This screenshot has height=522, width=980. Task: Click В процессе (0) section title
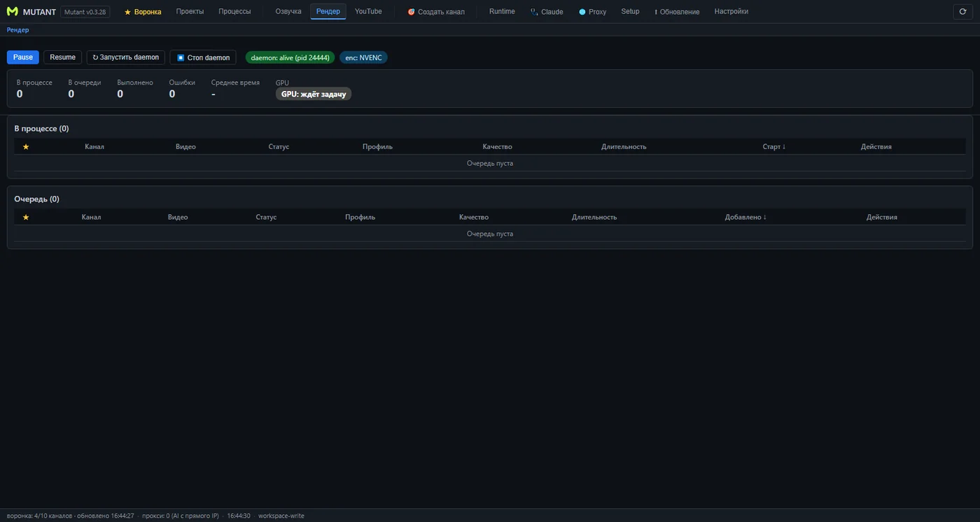[41, 129]
